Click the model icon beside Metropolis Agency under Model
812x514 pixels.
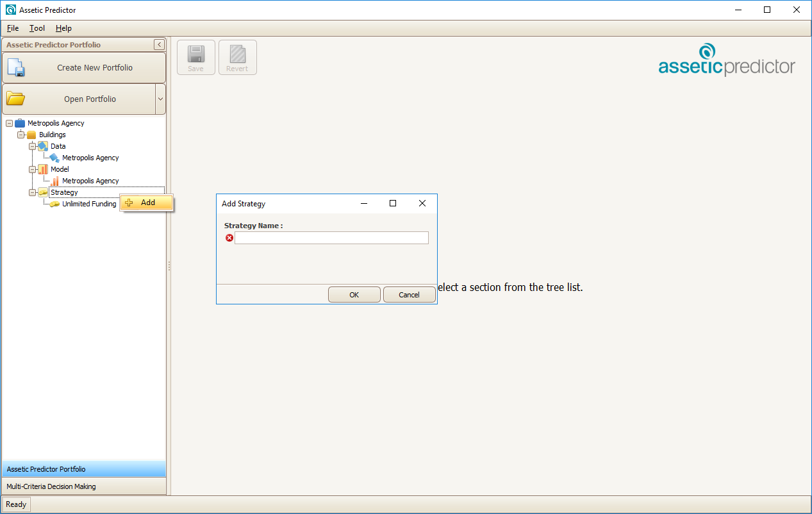pos(54,181)
